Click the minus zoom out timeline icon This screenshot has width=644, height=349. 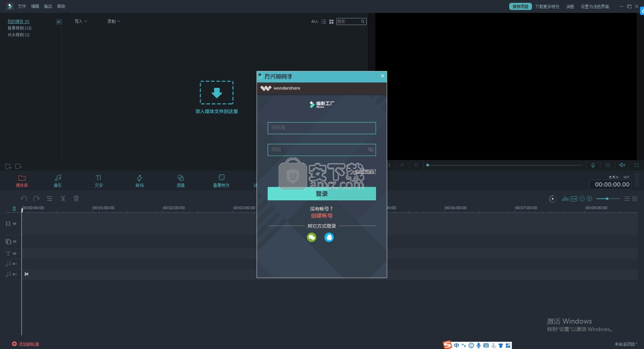coord(582,199)
